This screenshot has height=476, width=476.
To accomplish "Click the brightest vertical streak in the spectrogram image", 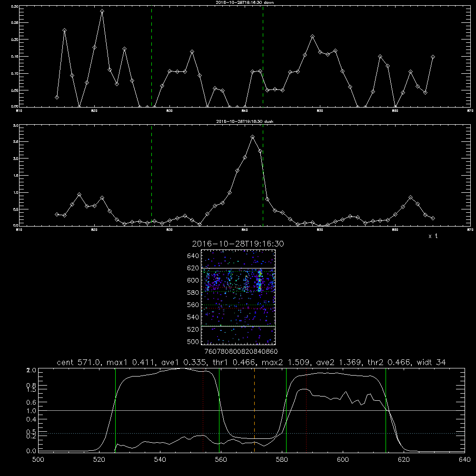I will point(259,281).
